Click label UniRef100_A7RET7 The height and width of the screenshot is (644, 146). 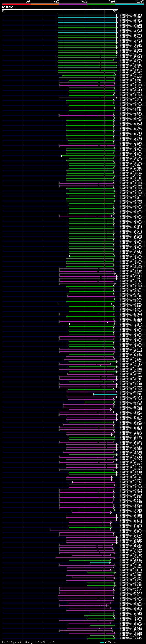131,324
